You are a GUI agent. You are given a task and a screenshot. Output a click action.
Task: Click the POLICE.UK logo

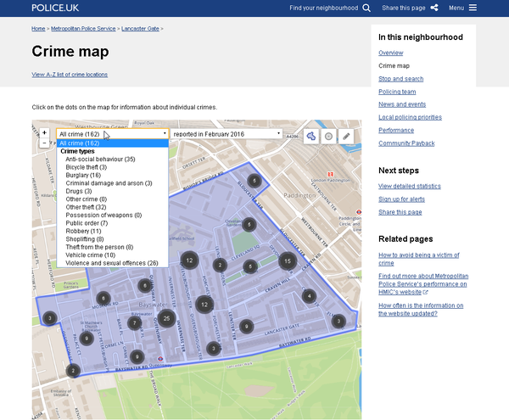pos(55,8)
